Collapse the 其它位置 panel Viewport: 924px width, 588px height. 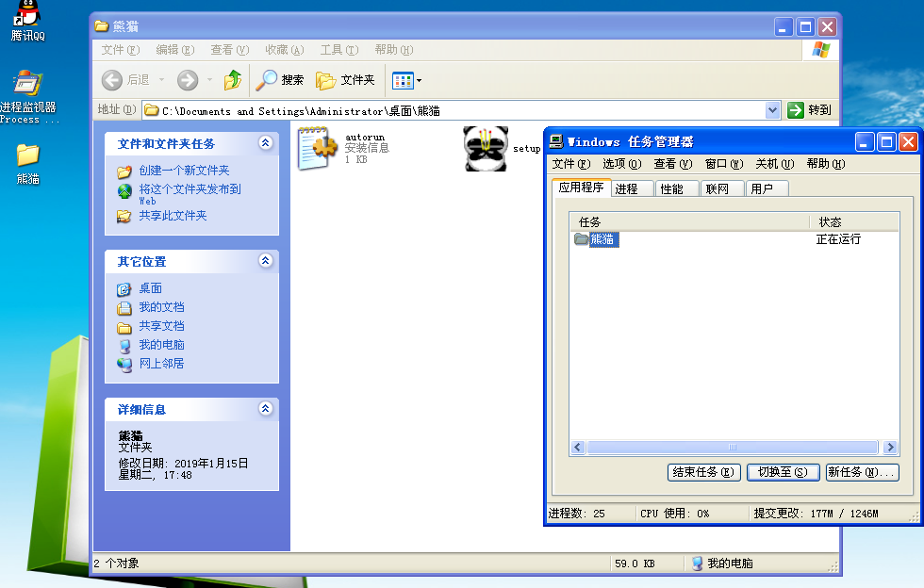(x=265, y=261)
